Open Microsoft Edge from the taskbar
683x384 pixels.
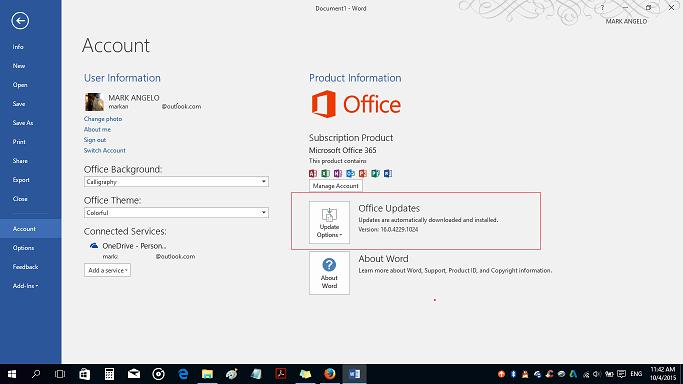tap(183, 374)
